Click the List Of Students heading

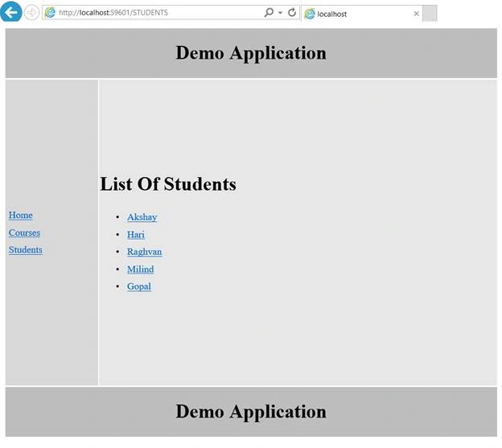click(x=168, y=184)
